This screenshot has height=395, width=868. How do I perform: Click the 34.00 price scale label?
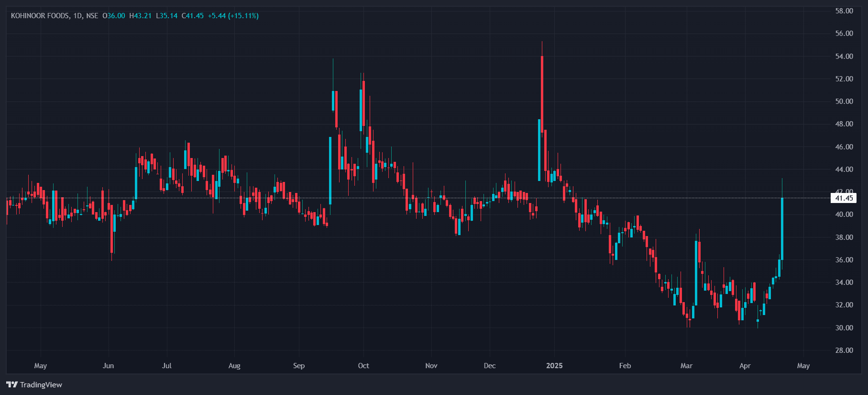click(844, 282)
